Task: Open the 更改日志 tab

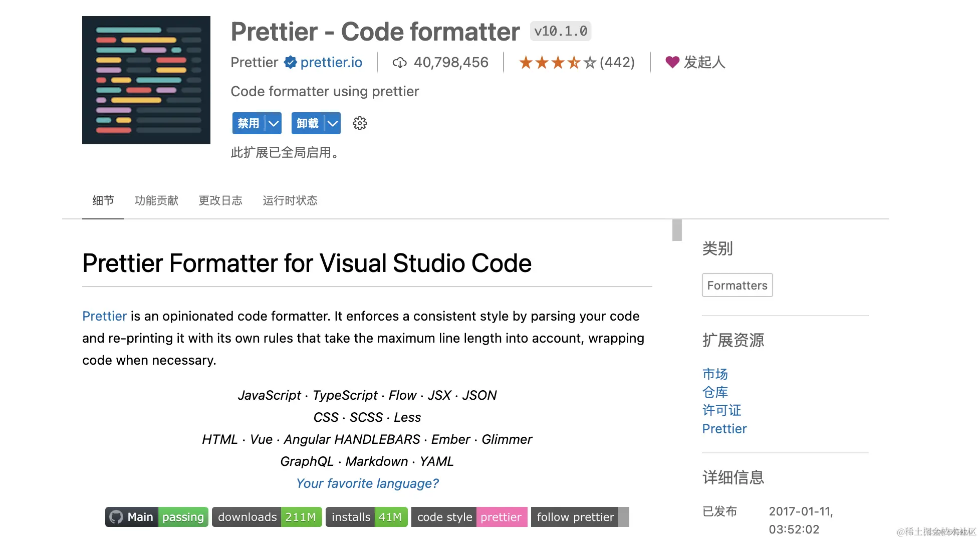Action: (220, 200)
